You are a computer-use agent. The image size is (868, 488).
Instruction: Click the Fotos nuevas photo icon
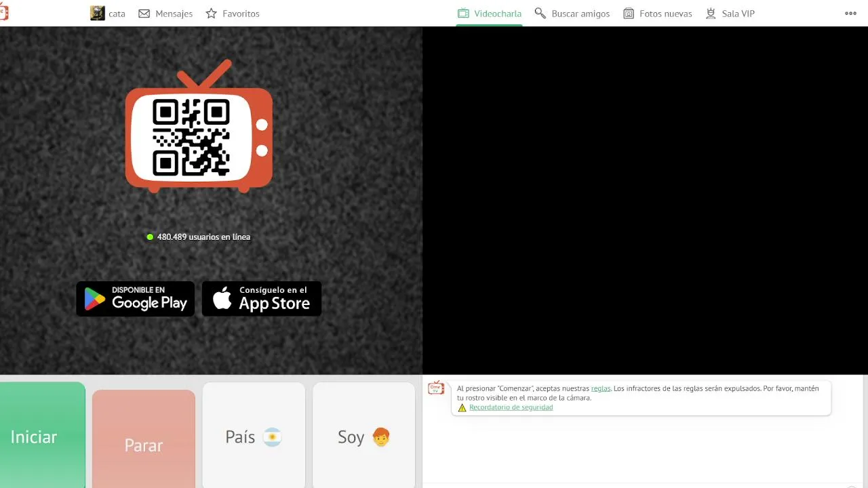coord(629,14)
